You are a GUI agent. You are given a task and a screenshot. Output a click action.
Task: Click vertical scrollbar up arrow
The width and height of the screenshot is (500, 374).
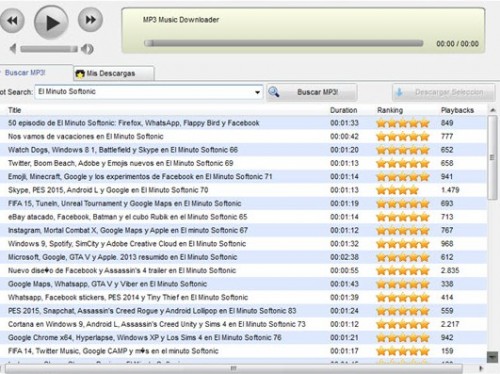493,110
